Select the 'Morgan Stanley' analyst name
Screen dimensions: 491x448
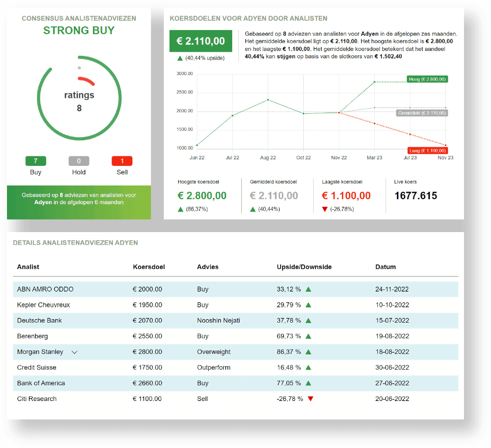coord(40,352)
